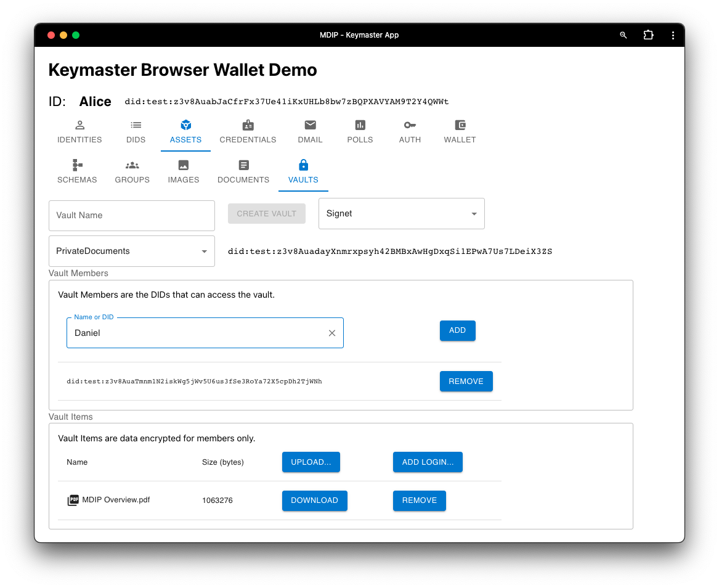Open the Polls chart icon
Screen dimensions: 719x588
[x=360, y=125]
